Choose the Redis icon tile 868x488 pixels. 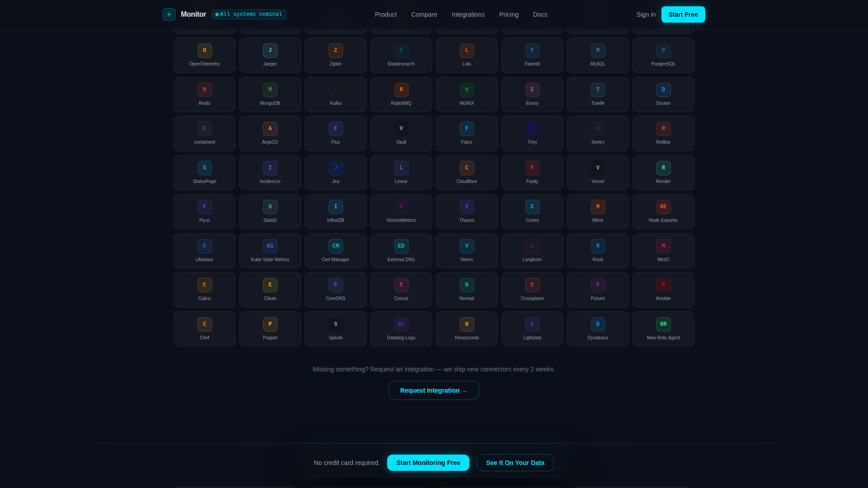[x=204, y=90]
